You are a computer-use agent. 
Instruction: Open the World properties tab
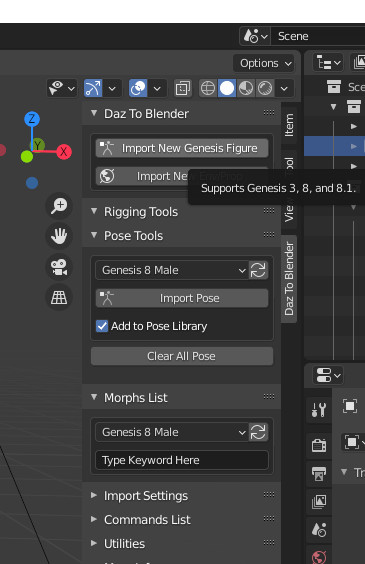pos(319,557)
